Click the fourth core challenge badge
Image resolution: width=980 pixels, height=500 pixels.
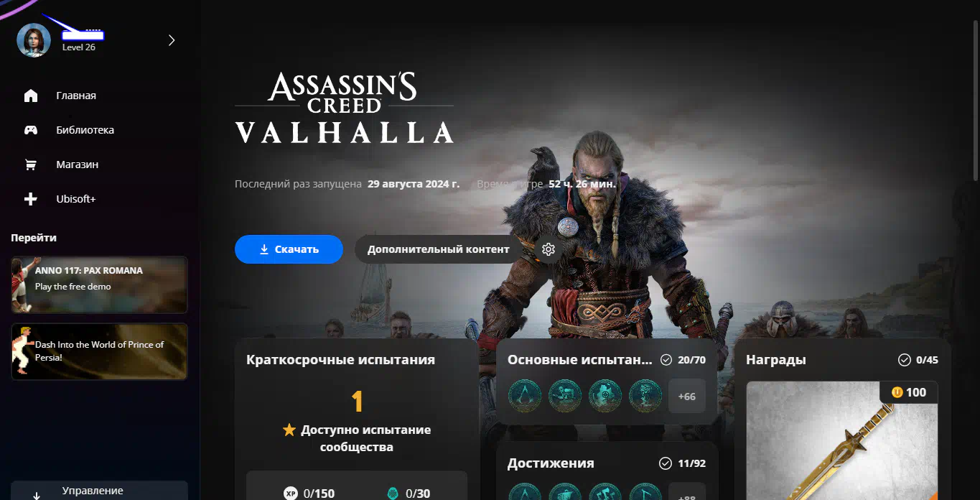tap(645, 396)
